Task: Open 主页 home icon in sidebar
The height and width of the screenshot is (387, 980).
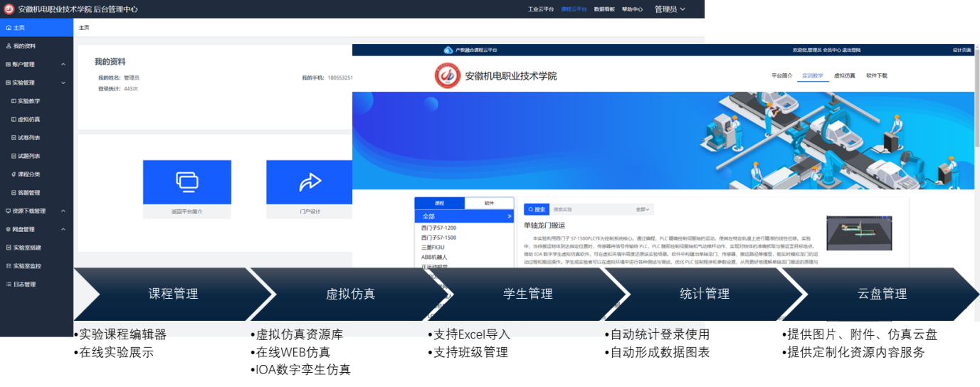Action: pos(9,28)
